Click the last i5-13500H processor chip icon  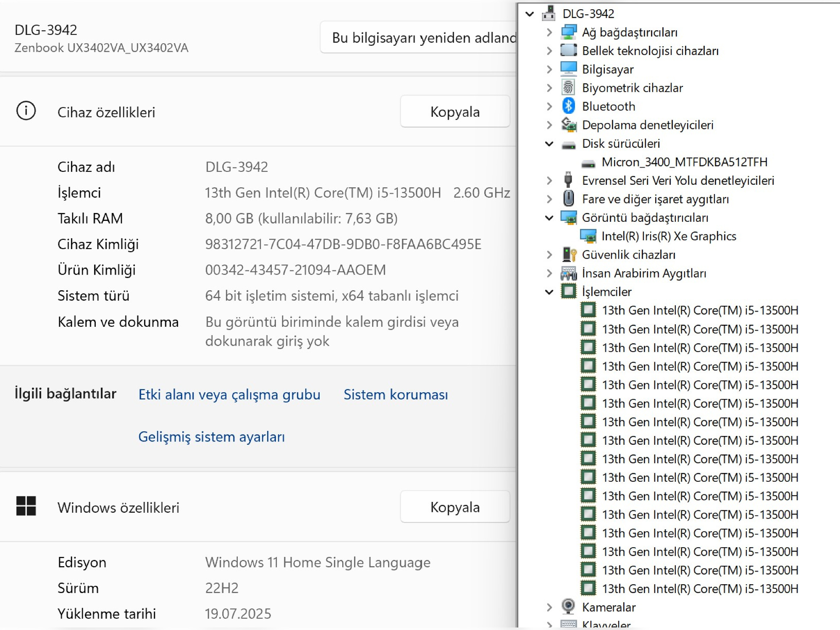pos(588,588)
